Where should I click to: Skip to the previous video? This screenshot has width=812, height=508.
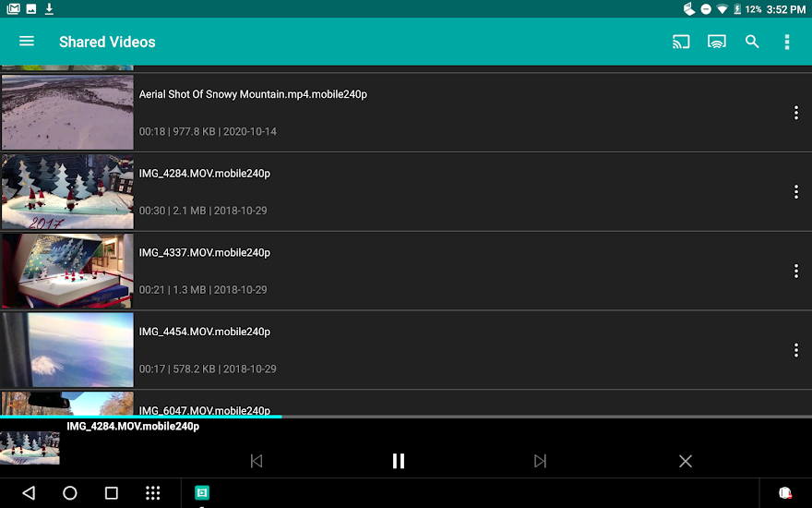[257, 461]
